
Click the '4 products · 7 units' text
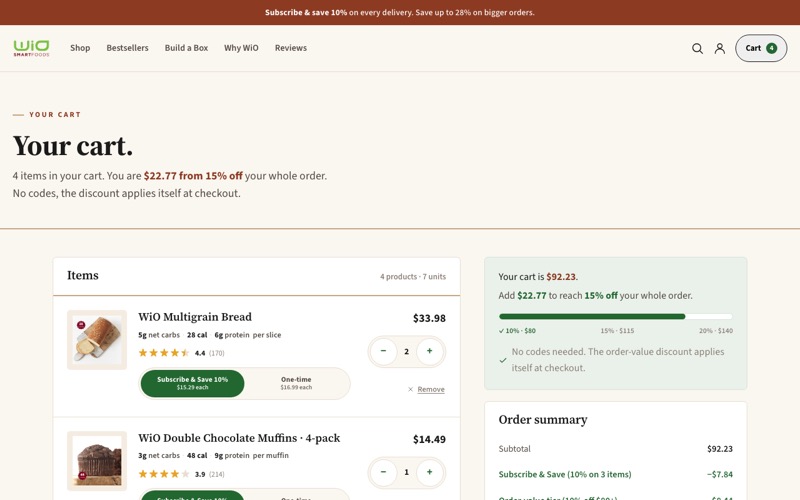tap(413, 277)
